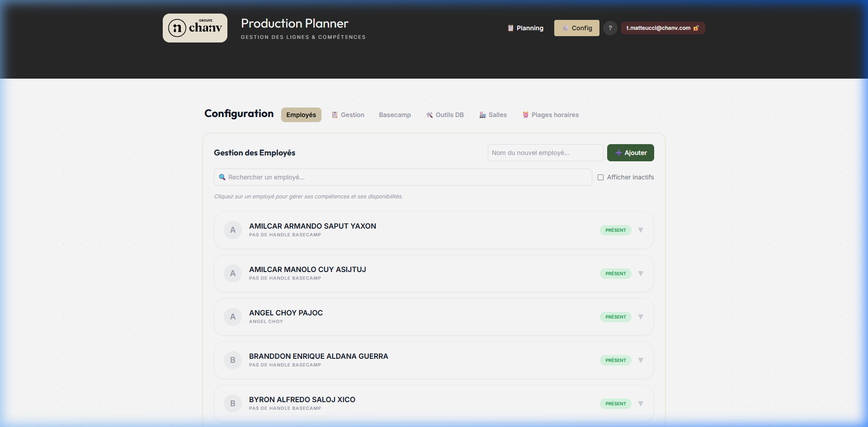Click the Amilcar Manolo Cuy Asijtuj avatar
The width and height of the screenshot is (868, 427).
click(233, 273)
